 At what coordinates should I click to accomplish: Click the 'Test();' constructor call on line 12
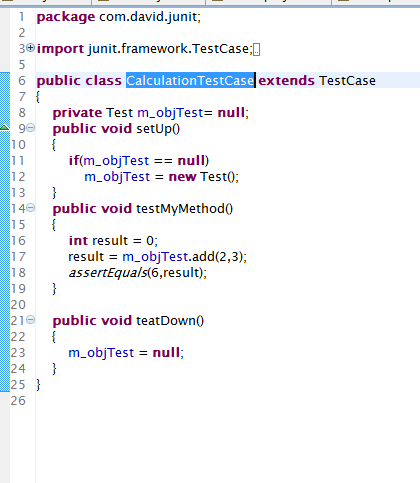[219, 177]
